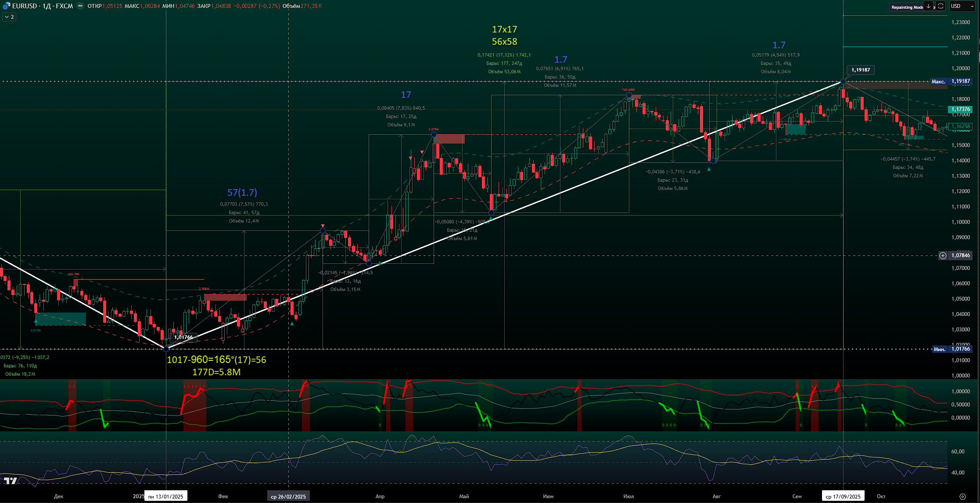
Task: Click the red supply zone rectangle near April peak
Action: click(x=450, y=139)
